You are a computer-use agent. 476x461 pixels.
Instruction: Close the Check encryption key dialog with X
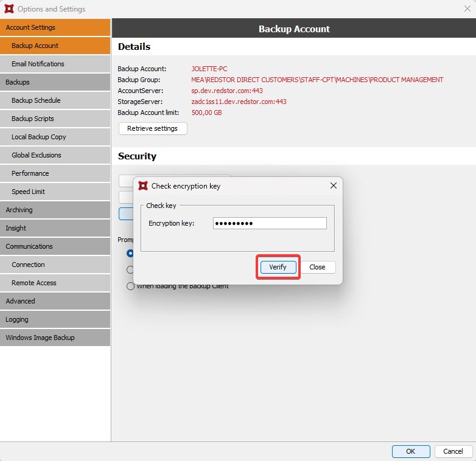pyautogui.click(x=334, y=185)
